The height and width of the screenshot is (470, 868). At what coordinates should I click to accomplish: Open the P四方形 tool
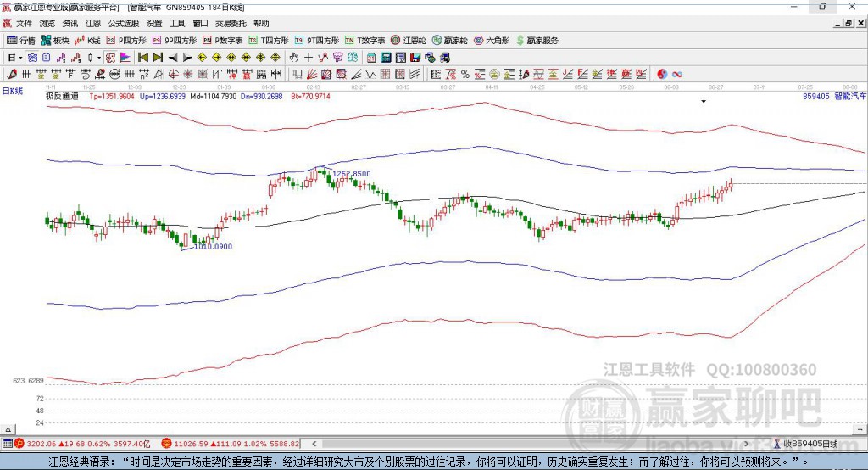click(x=125, y=41)
